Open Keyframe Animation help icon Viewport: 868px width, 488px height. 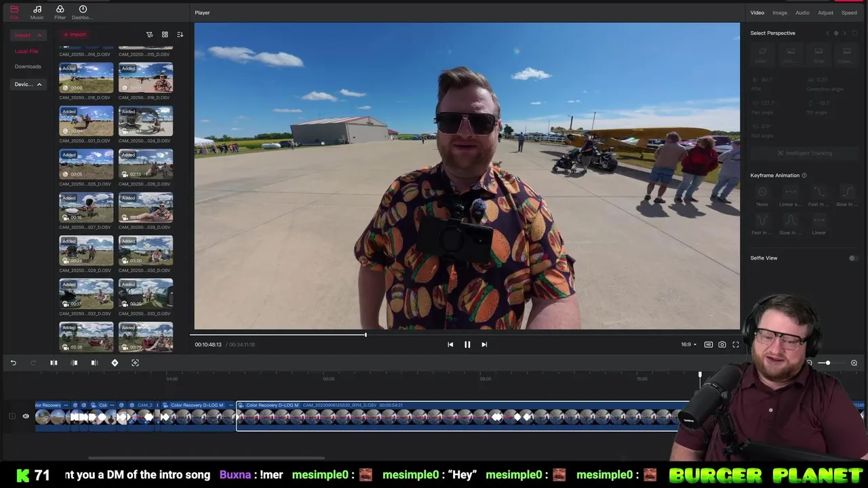tap(804, 176)
